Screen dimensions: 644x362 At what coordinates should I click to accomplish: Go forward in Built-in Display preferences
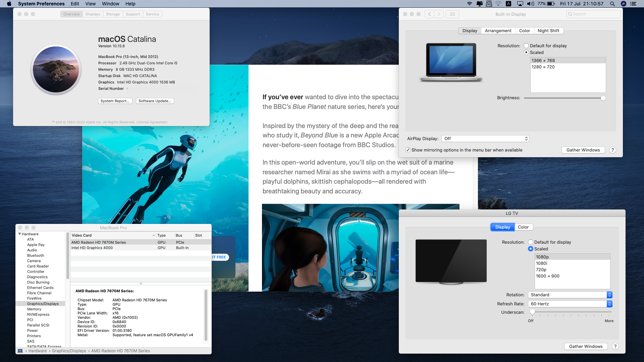[439, 14]
